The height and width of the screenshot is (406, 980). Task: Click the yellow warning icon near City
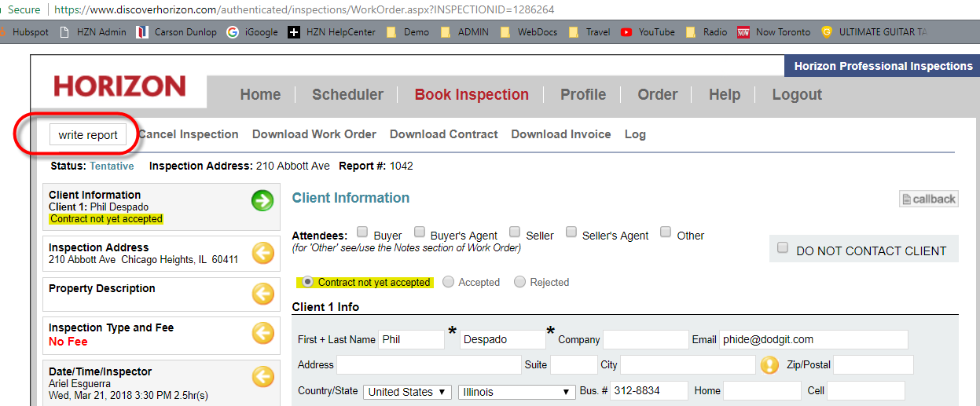769,365
